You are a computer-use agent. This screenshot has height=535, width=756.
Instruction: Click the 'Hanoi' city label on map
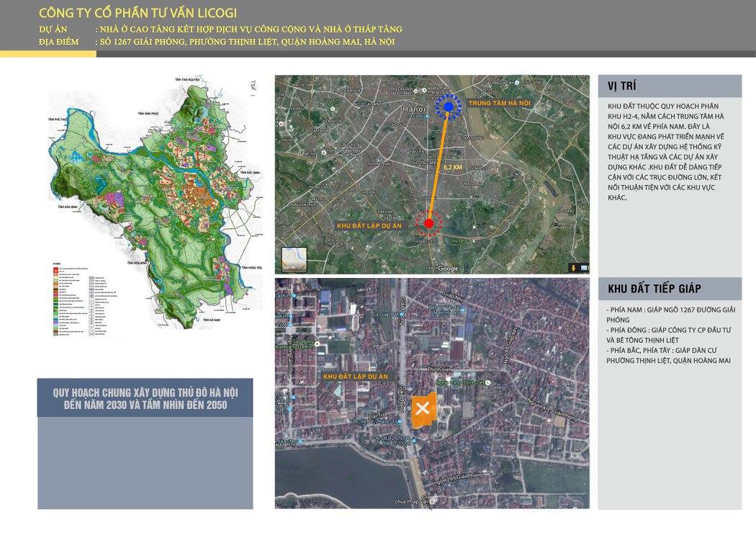tap(414, 109)
